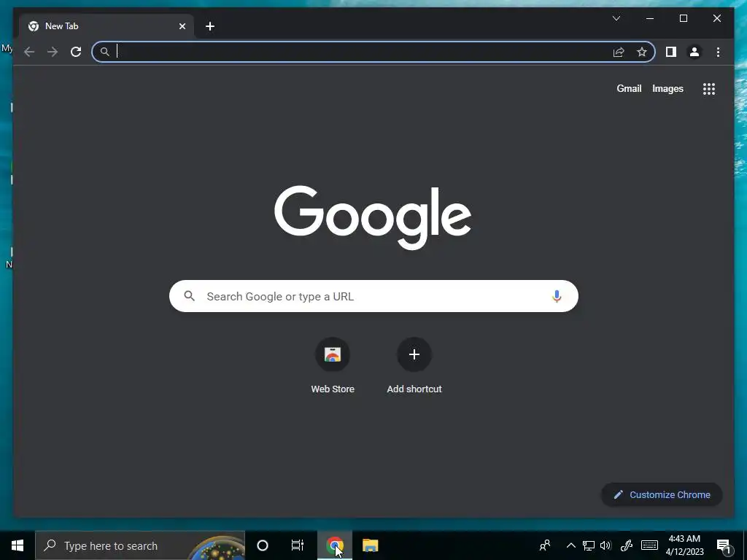Show hidden system tray icons
Image resolution: width=747 pixels, height=560 pixels.
tap(570, 545)
